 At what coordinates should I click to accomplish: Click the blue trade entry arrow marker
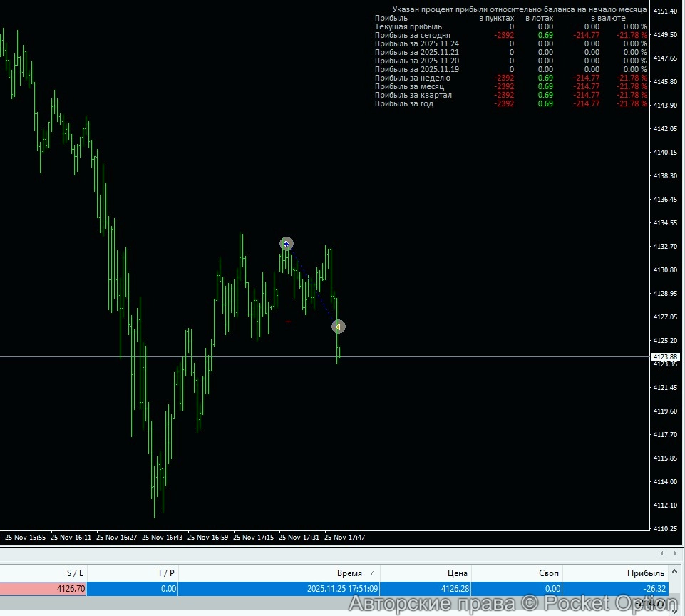[287, 244]
